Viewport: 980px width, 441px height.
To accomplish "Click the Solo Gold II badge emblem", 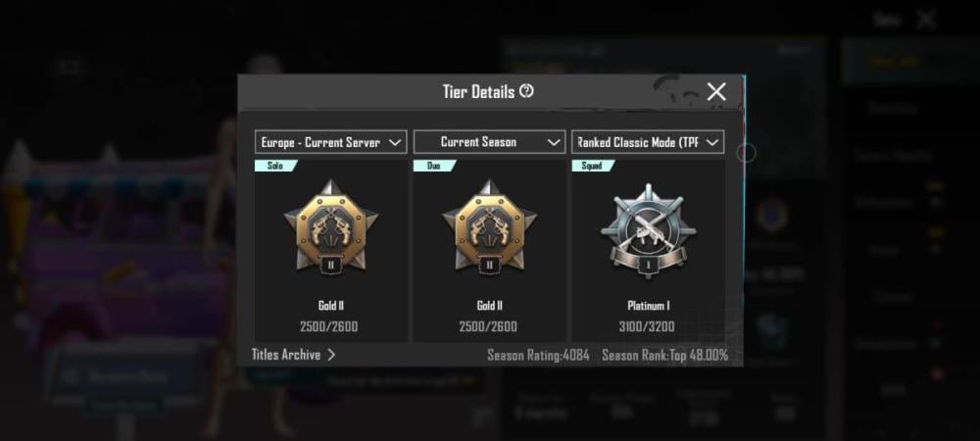I will 331,227.
